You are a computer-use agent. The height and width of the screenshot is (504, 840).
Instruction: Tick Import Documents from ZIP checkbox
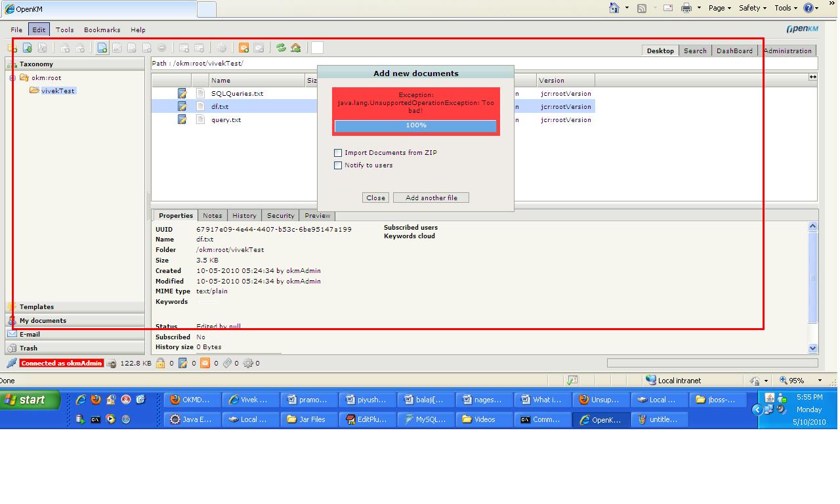[338, 152]
